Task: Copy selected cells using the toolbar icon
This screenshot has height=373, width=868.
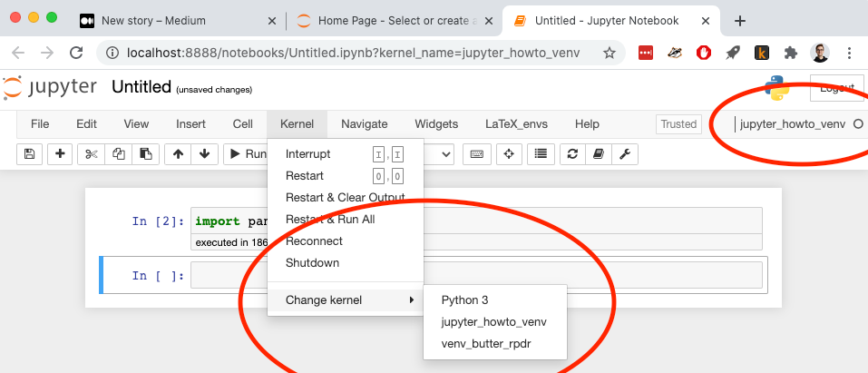Action: point(119,154)
